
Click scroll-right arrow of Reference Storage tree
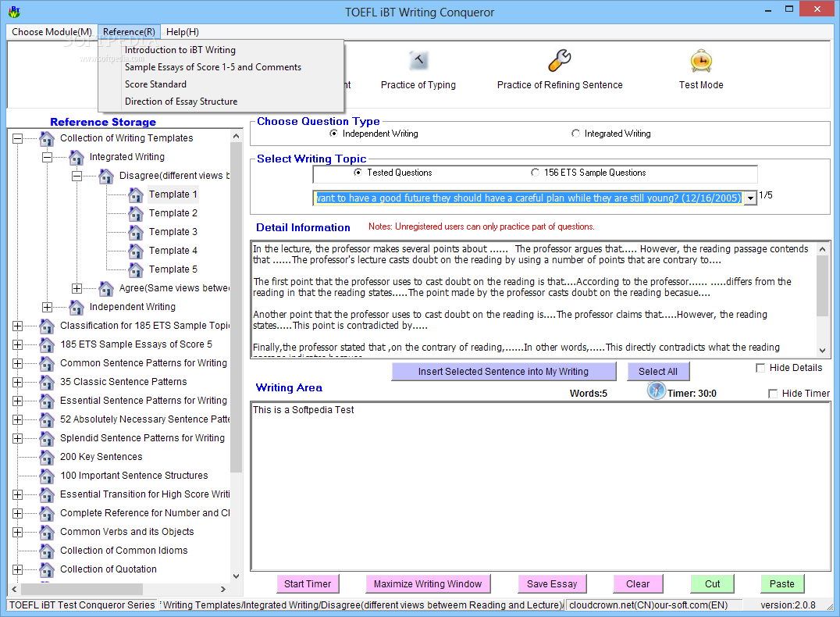pos(223,589)
